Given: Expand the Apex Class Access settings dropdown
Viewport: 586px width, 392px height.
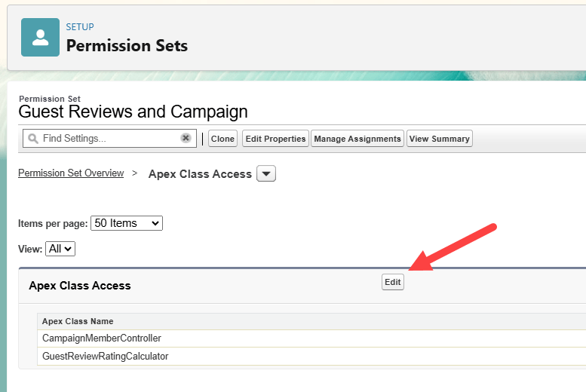Looking at the screenshot, I should click(266, 174).
